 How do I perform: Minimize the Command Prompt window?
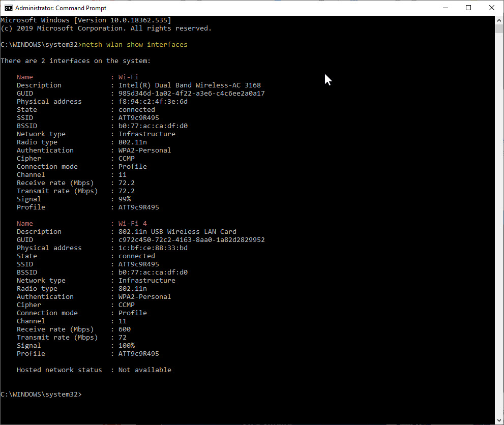tap(445, 8)
